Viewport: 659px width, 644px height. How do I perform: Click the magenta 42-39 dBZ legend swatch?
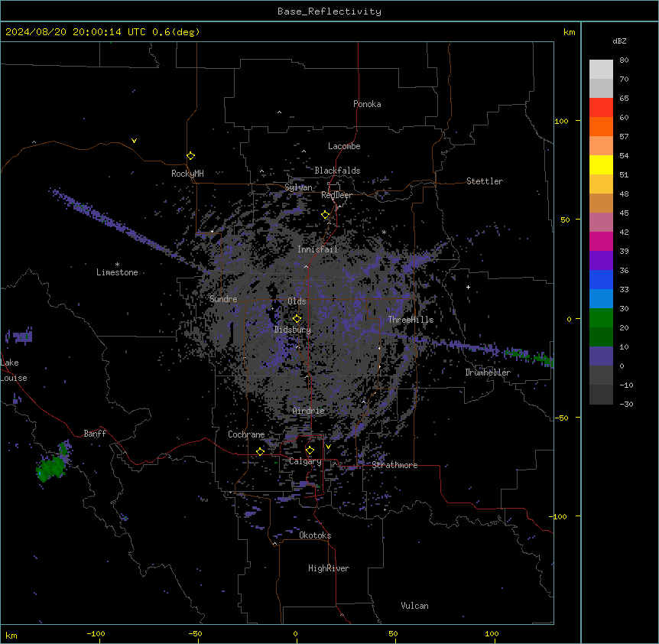point(601,241)
